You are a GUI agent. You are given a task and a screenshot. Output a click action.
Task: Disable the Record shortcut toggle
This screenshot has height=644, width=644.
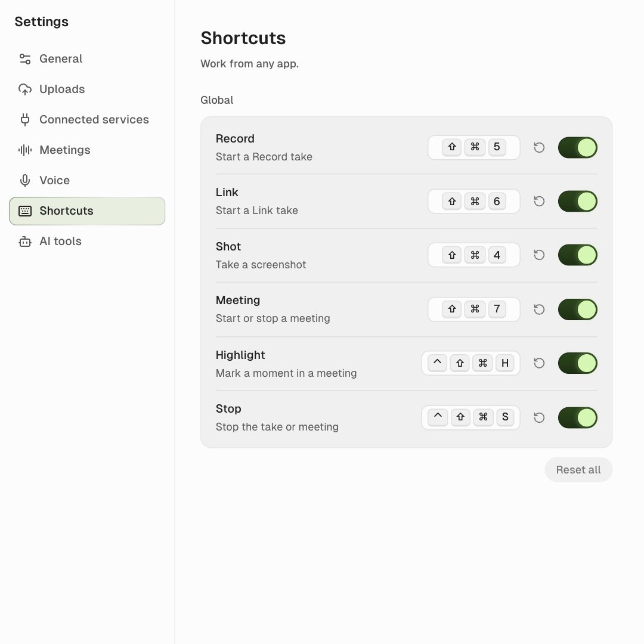(577, 147)
